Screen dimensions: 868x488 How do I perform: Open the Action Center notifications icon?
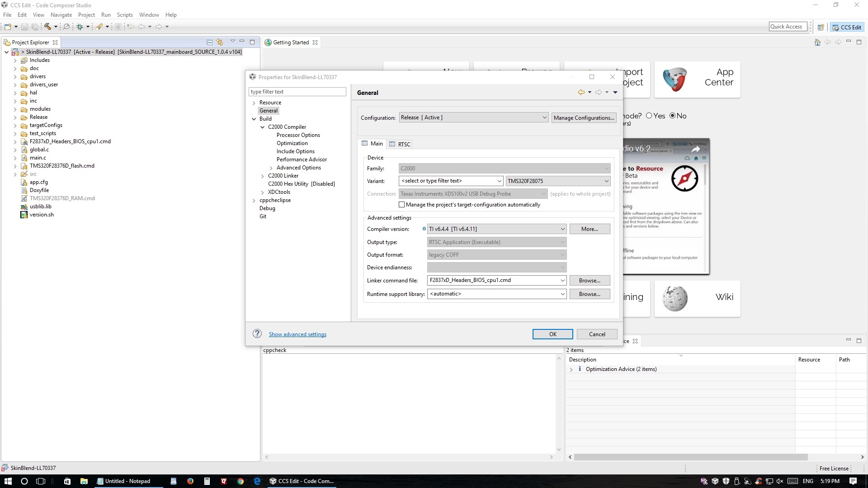point(853,481)
